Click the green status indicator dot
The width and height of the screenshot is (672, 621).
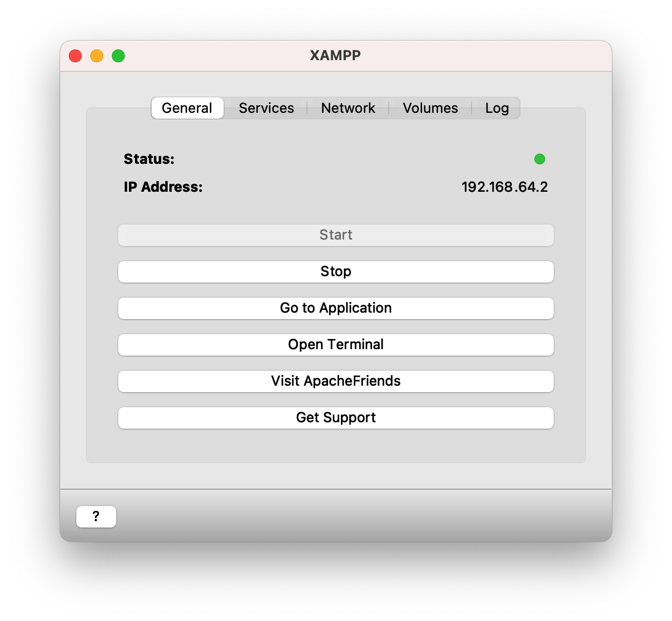tap(540, 159)
